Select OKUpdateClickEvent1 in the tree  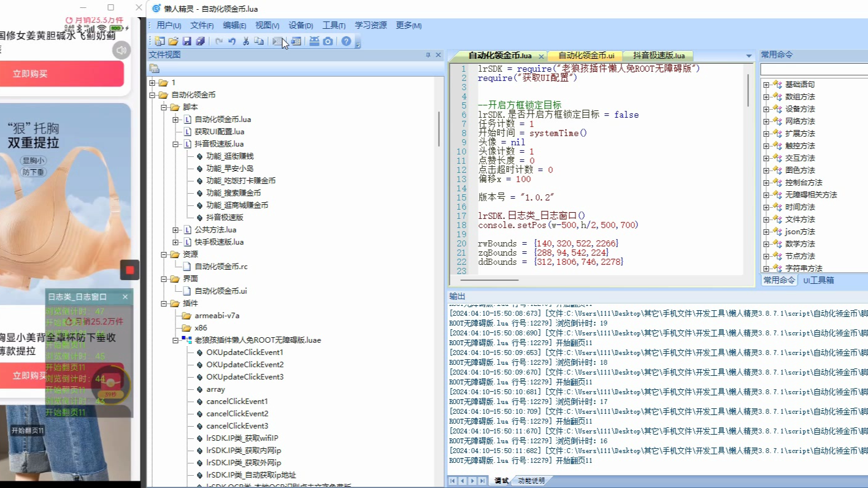click(x=245, y=353)
